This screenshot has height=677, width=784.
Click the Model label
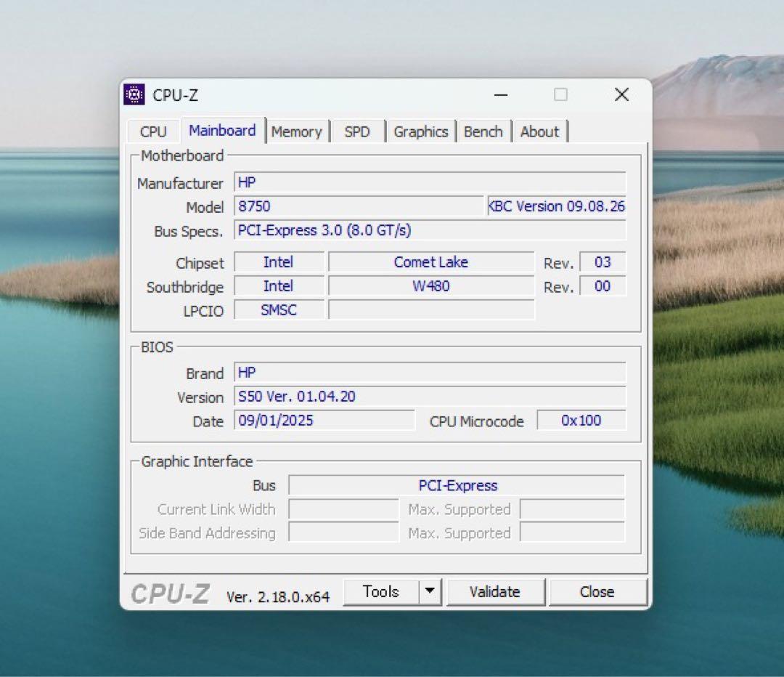click(205, 207)
